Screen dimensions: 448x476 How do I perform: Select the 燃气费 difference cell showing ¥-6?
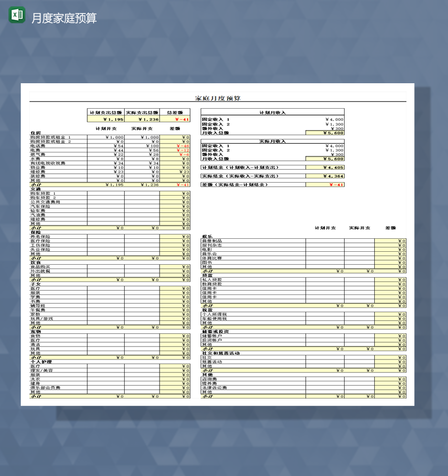pyautogui.click(x=182, y=155)
